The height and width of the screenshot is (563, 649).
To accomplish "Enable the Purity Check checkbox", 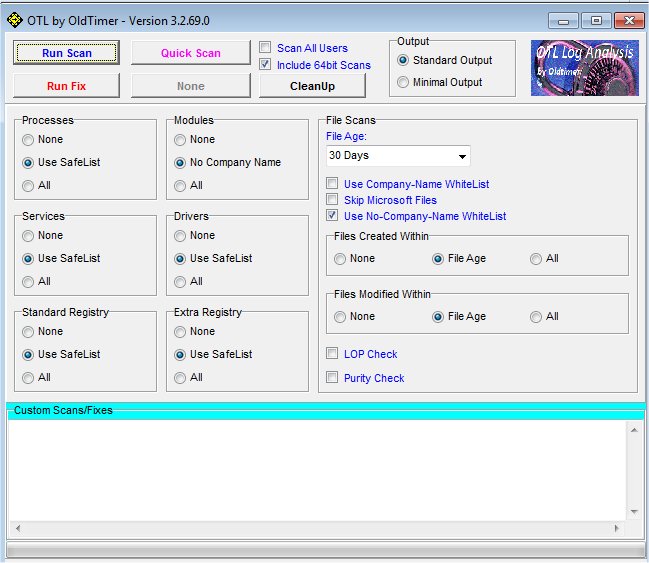I will coord(333,378).
